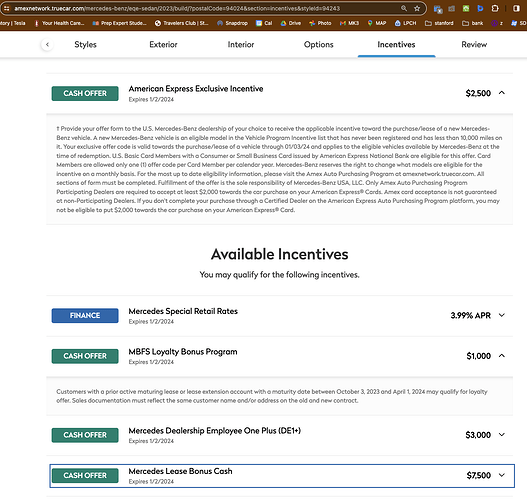Switch to the Styles tab

(x=85, y=44)
